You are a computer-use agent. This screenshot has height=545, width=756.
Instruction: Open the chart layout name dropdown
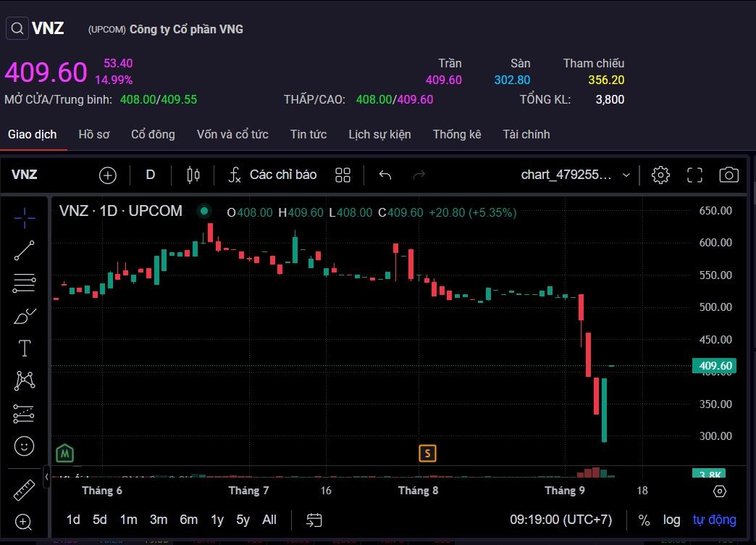tap(576, 175)
